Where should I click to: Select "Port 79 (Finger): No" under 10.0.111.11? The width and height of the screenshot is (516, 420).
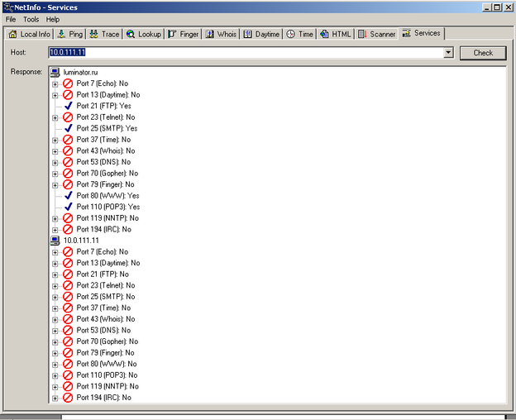(105, 352)
